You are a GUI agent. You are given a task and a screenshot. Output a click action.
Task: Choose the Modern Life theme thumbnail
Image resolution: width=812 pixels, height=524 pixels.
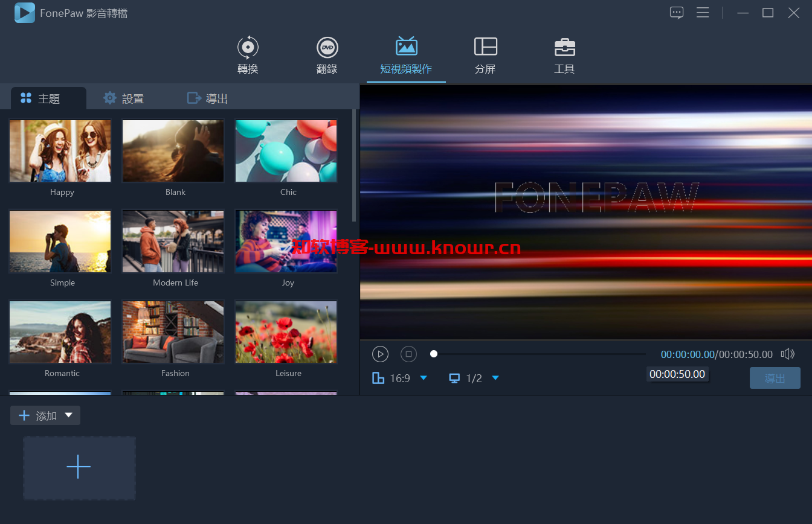click(173, 241)
